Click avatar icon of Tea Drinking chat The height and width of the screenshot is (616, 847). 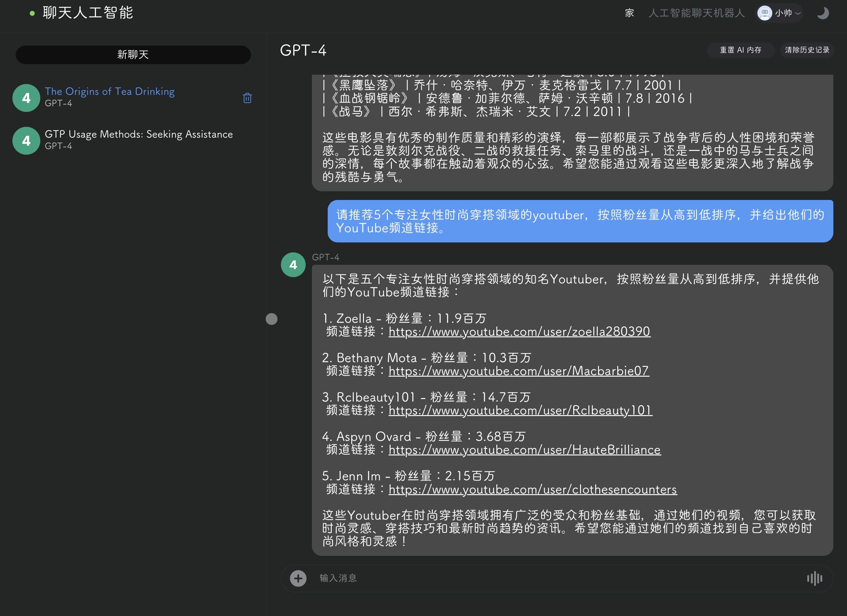click(26, 98)
